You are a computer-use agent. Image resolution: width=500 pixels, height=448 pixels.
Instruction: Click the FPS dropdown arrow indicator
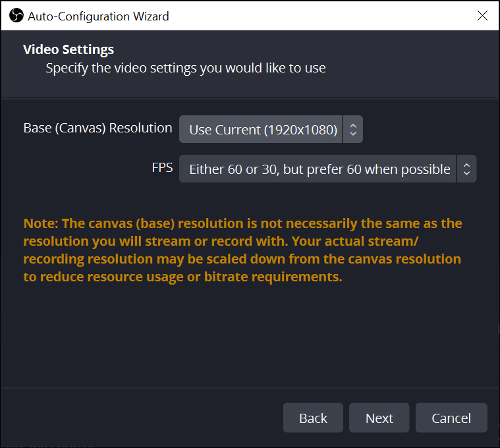pyautogui.click(x=466, y=169)
